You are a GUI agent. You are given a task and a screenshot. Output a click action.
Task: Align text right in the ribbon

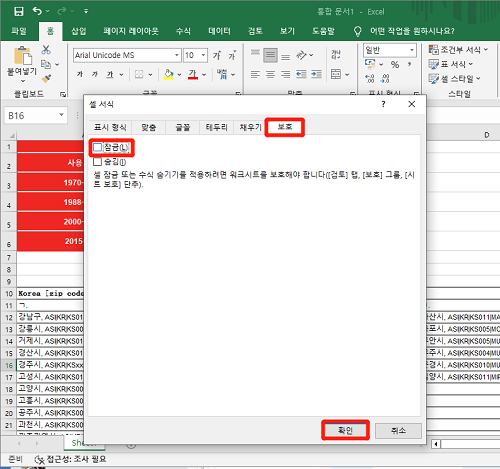pos(285,74)
